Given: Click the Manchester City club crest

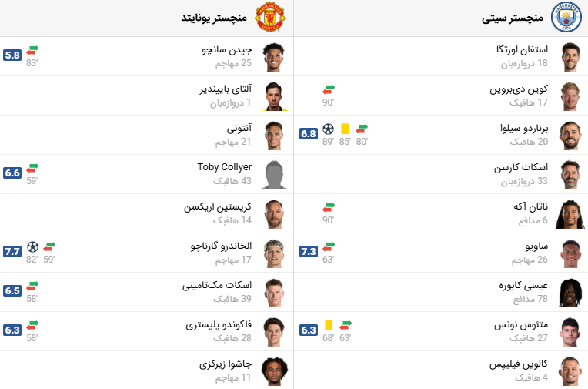Looking at the screenshot, I should click(x=566, y=18).
